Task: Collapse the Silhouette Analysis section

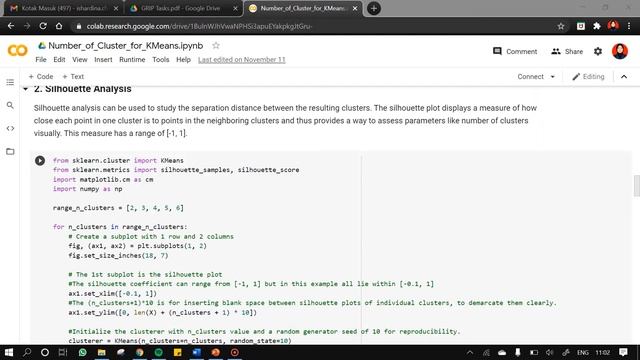Action: (x=26, y=89)
